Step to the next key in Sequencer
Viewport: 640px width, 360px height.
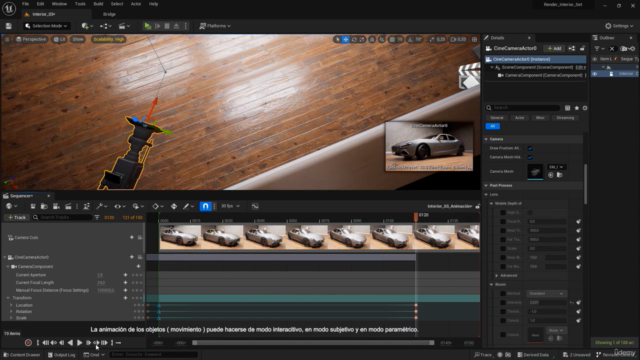[97, 343]
